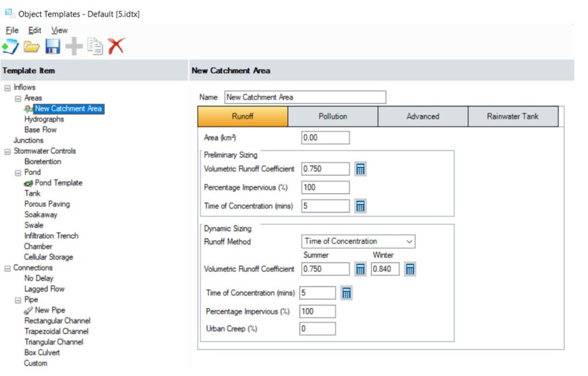This screenshot has width=588, height=376.
Task: Select Junctions in the tree
Action: [x=29, y=141]
